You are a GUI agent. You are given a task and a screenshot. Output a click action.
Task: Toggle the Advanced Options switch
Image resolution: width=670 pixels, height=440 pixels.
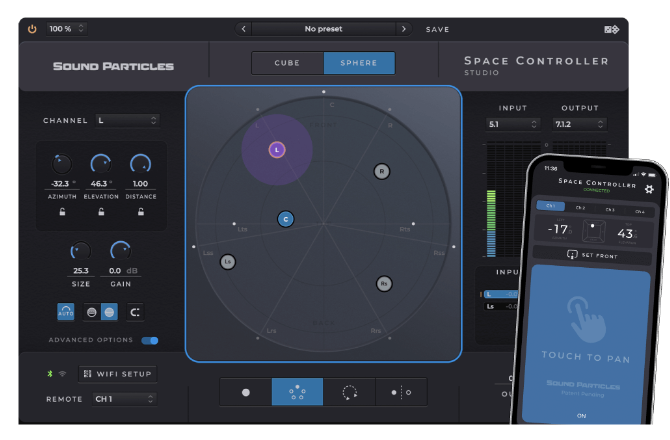coord(150,340)
